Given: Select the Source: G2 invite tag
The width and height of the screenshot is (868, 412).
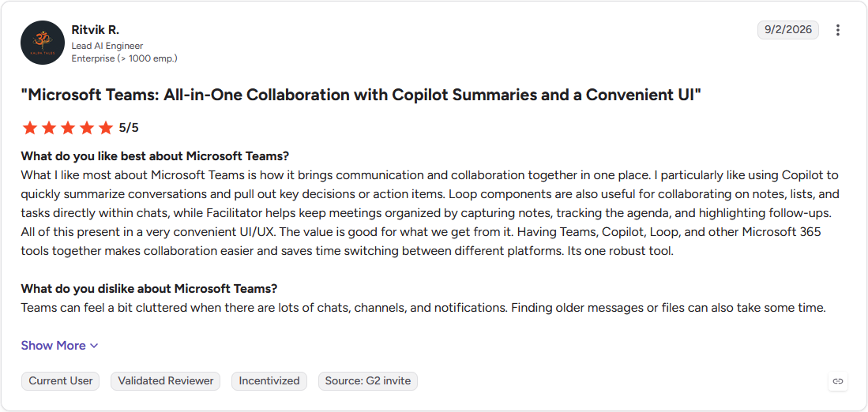Looking at the screenshot, I should [367, 381].
